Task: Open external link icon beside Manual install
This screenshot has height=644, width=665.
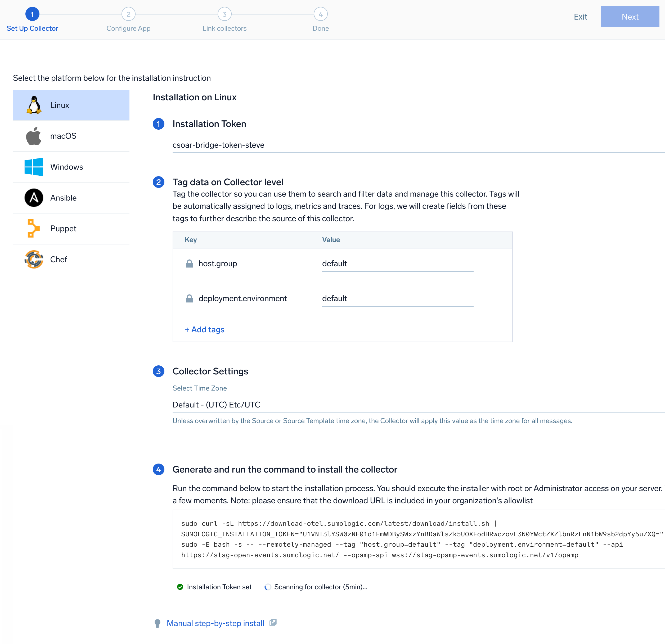Action: [x=273, y=623]
